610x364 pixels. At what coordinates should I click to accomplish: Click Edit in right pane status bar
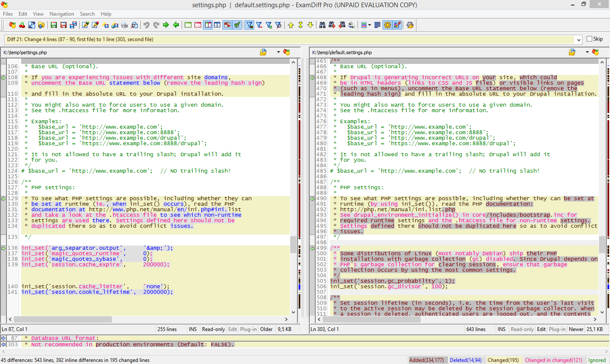coord(541,329)
